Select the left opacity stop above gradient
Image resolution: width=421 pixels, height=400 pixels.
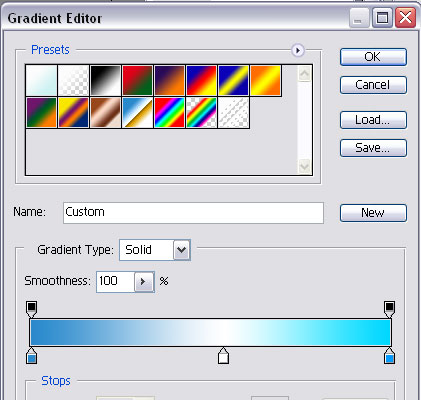(x=32, y=309)
